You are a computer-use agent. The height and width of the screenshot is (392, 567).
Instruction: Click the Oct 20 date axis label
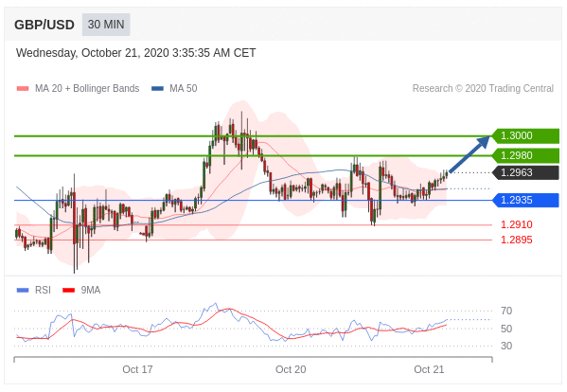[291, 369]
